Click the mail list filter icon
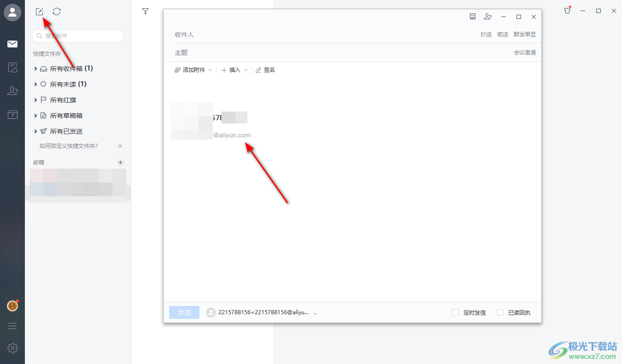 tap(146, 12)
